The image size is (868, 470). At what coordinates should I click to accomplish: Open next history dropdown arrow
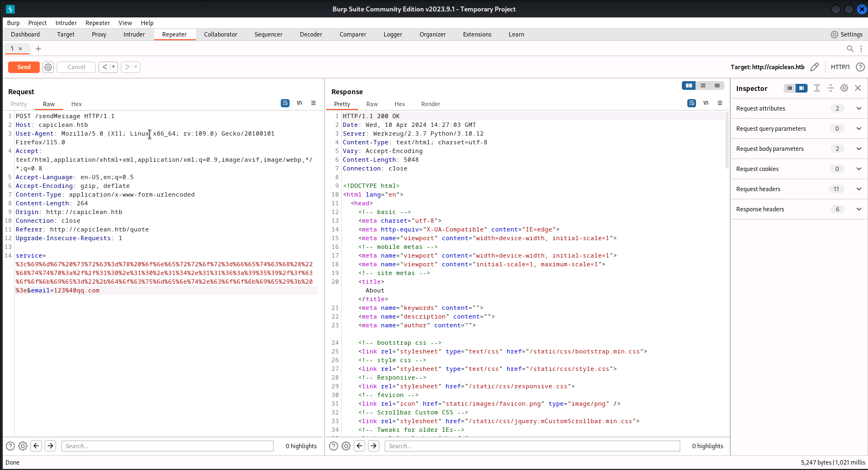(x=136, y=67)
